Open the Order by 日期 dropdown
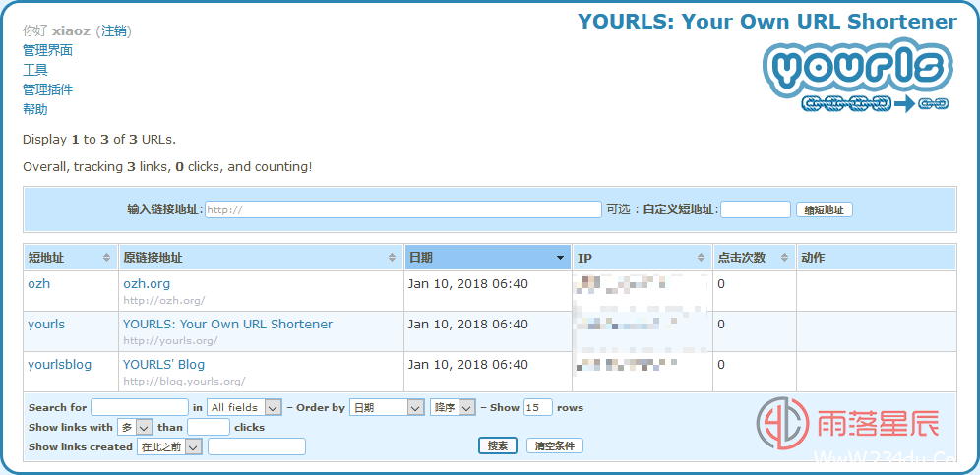 [387, 407]
